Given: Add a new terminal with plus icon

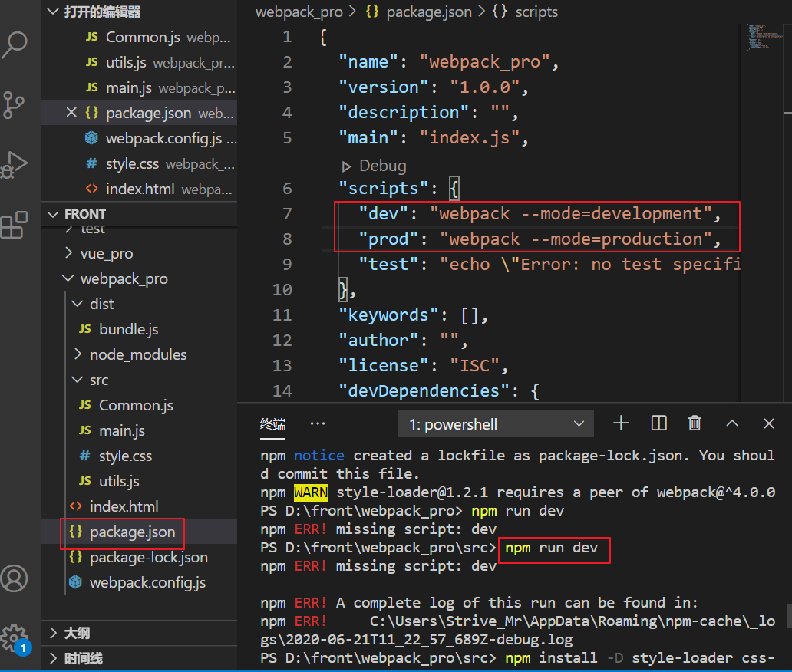Looking at the screenshot, I should (621, 423).
